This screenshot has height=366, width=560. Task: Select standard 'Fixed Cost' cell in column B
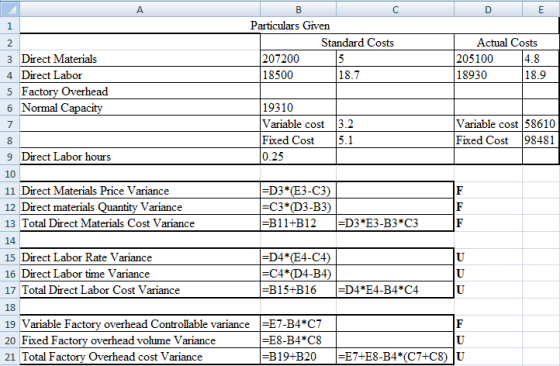click(298, 140)
